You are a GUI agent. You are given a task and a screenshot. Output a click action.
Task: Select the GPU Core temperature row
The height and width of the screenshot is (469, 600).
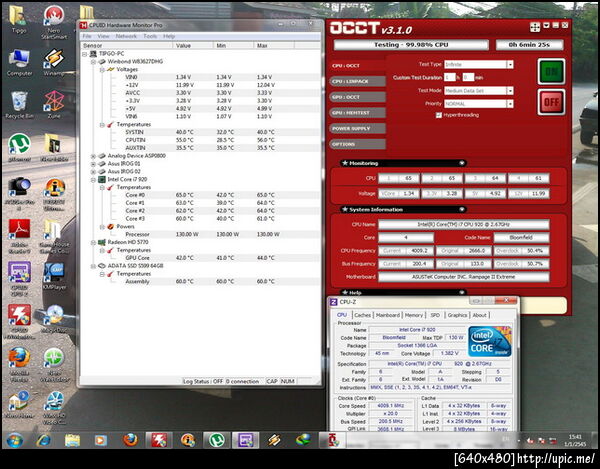201,258
